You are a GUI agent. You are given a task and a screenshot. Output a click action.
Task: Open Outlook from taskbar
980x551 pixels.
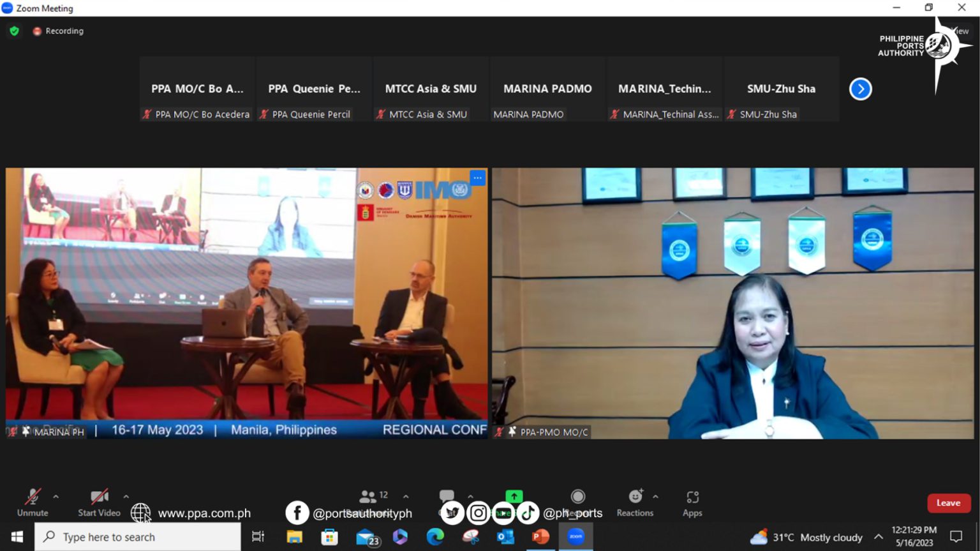pos(505,537)
